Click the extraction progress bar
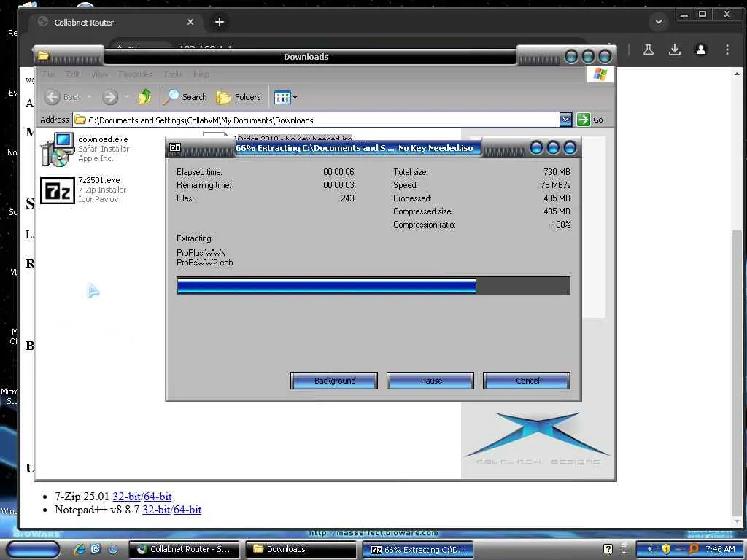This screenshot has width=747, height=560. coord(373,286)
